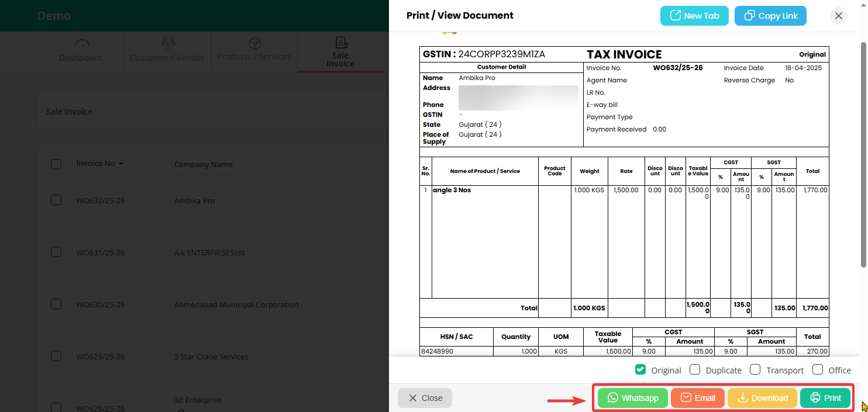Click the Products box icon

click(x=254, y=44)
